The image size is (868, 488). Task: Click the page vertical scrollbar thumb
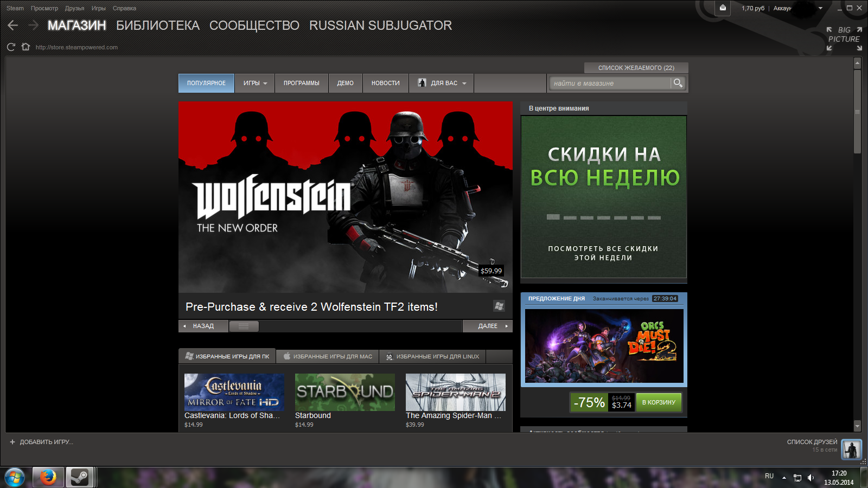(x=857, y=111)
